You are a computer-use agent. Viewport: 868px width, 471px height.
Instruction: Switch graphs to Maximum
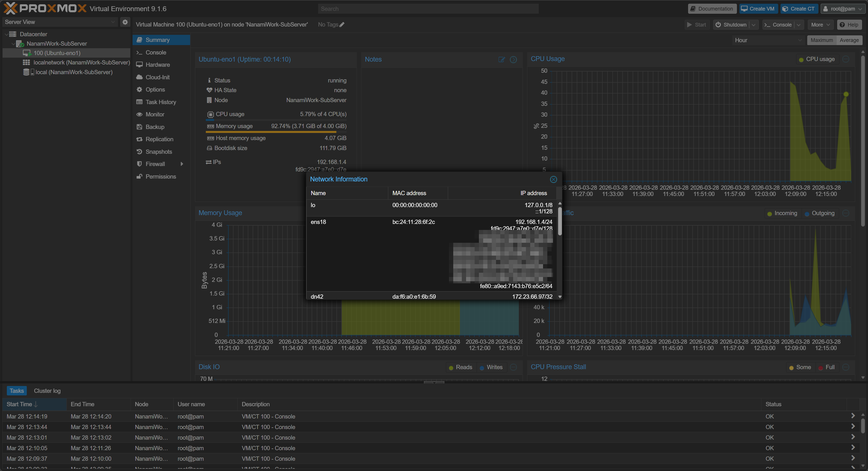tap(822, 40)
